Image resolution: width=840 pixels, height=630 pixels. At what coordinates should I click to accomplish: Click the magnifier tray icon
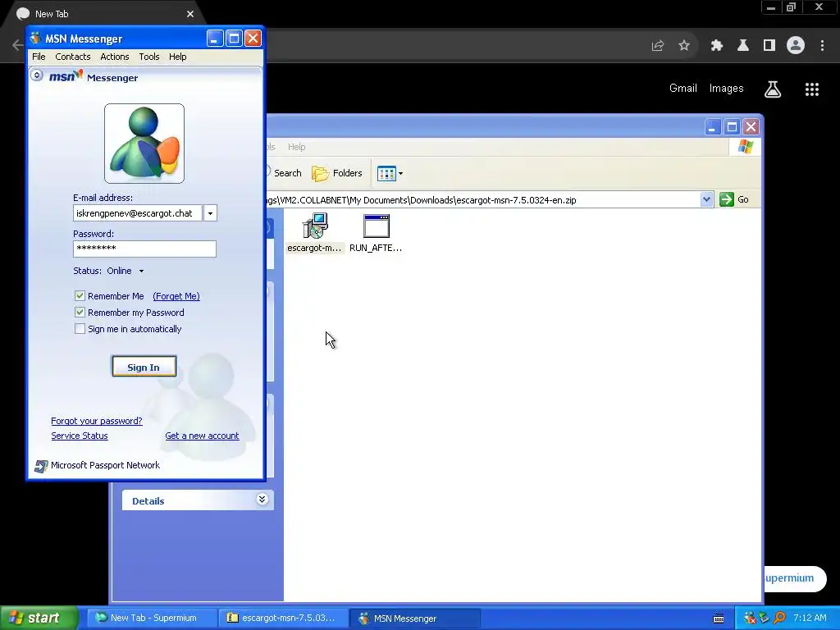(779, 619)
